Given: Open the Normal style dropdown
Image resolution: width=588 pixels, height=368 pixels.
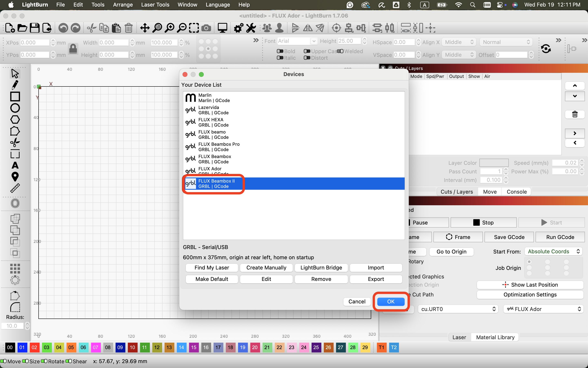Looking at the screenshot, I should click(506, 42).
